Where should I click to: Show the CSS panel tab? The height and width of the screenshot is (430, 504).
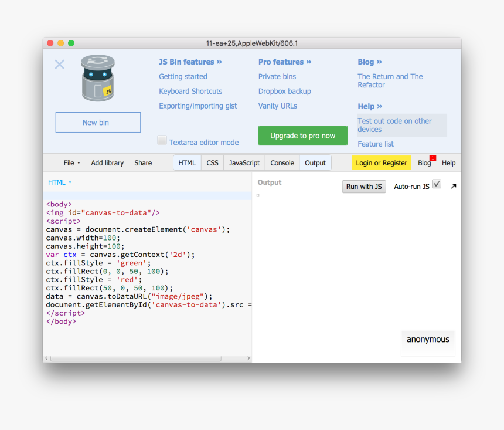pos(212,163)
